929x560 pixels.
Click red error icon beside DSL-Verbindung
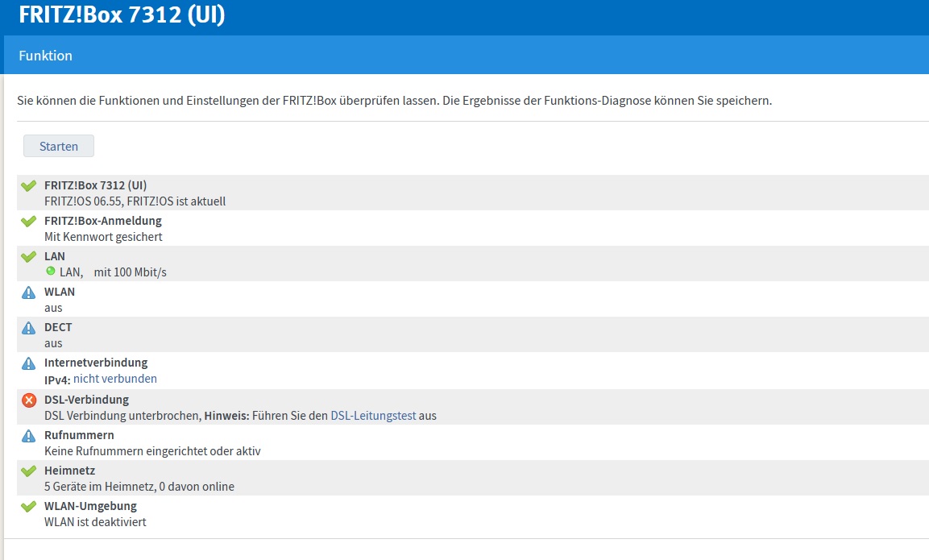(x=28, y=400)
